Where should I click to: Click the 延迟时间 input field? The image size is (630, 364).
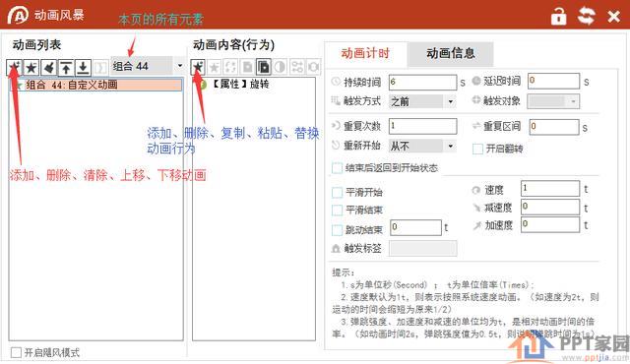point(553,81)
